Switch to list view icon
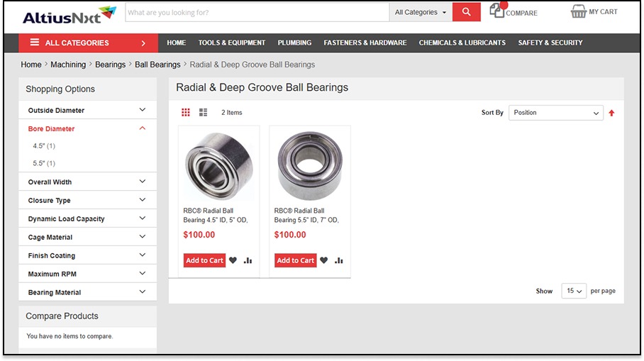Image resolution: width=644 pixels, height=361 pixels. click(203, 113)
